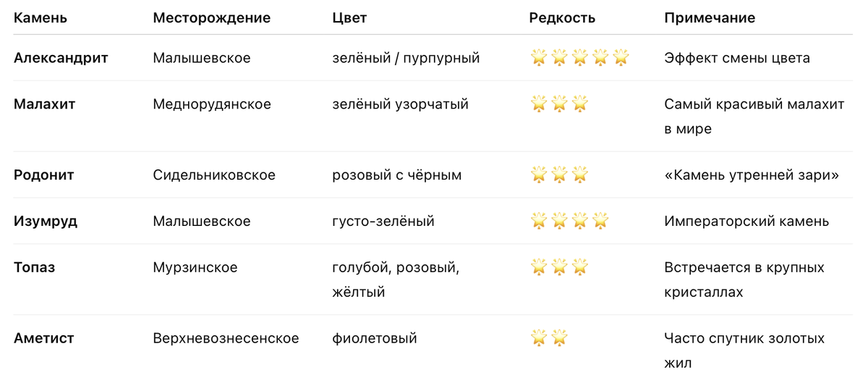Click the Верхневознесенское deposit cell

(226, 339)
